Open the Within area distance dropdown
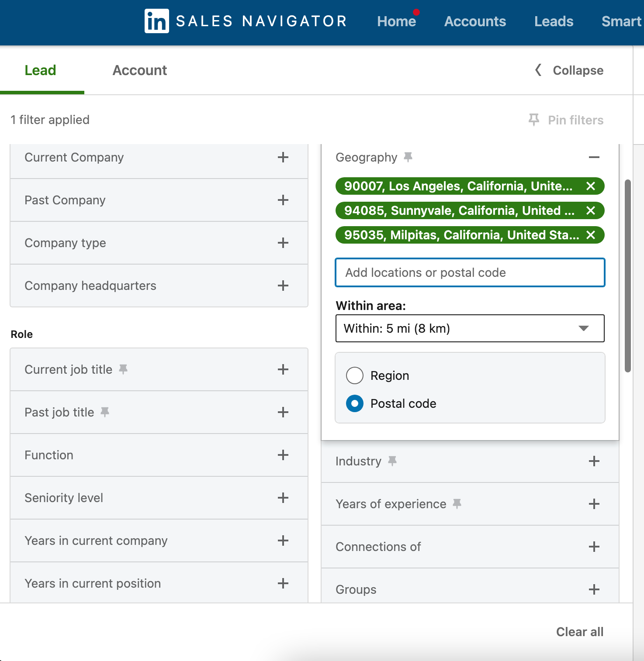This screenshot has width=644, height=661. [470, 328]
